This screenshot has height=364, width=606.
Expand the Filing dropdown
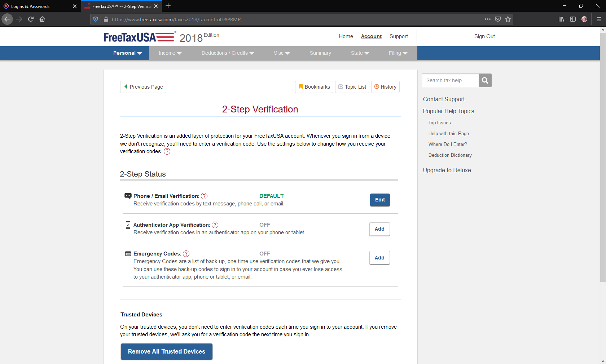(398, 53)
